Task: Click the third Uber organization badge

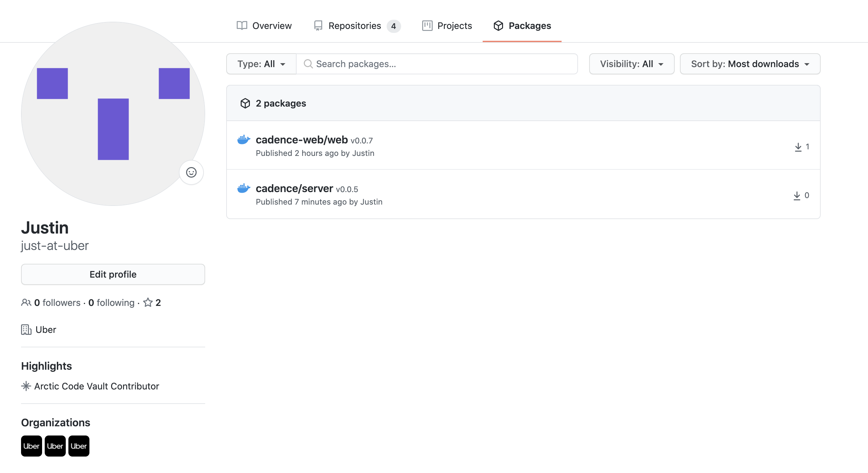Action: tap(79, 446)
